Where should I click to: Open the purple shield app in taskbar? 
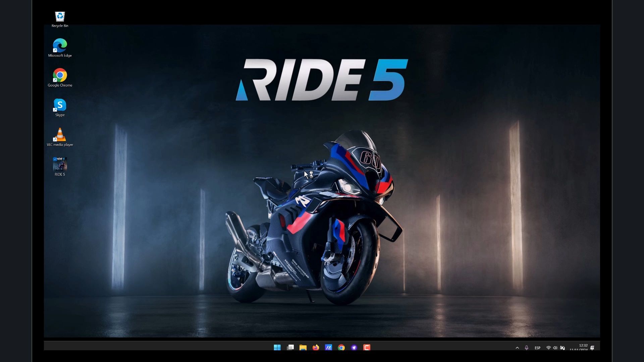pos(354,348)
